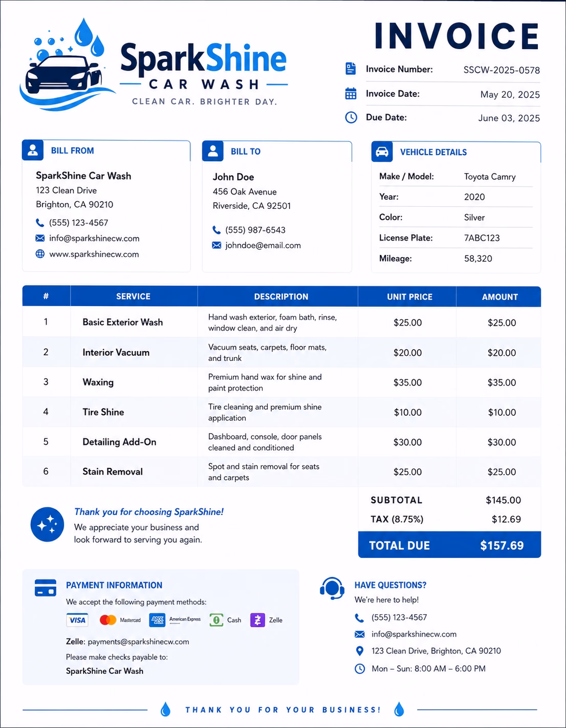Click the 456 Oak Avenue address line
The width and height of the screenshot is (566, 728).
point(245,191)
